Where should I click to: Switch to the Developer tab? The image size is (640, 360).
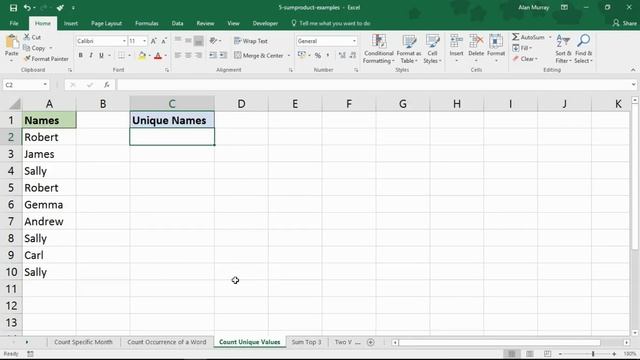(x=265, y=23)
